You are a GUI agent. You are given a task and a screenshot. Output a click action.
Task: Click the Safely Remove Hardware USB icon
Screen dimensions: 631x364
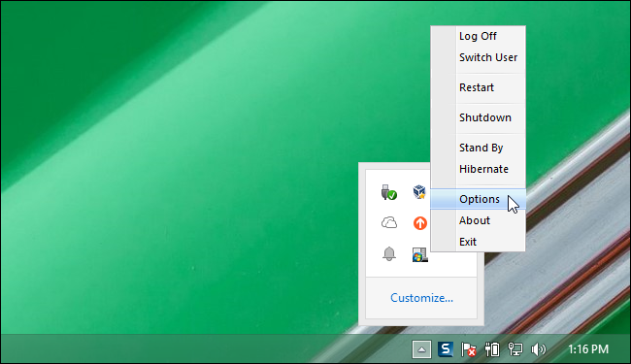point(388,192)
